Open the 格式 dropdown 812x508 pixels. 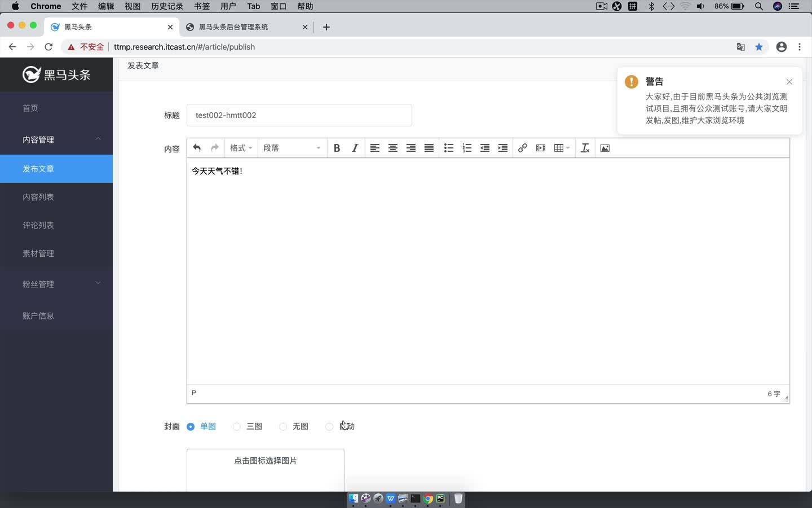241,148
